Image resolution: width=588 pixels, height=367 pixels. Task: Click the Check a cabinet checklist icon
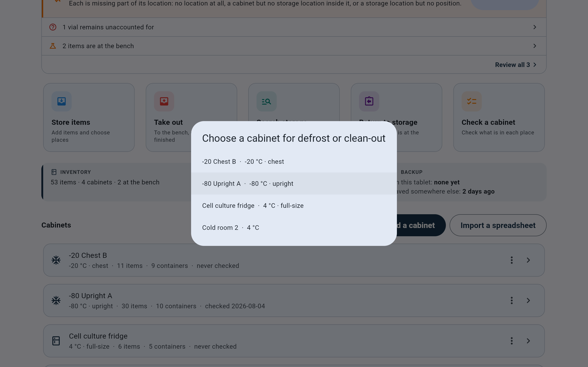[x=472, y=101]
